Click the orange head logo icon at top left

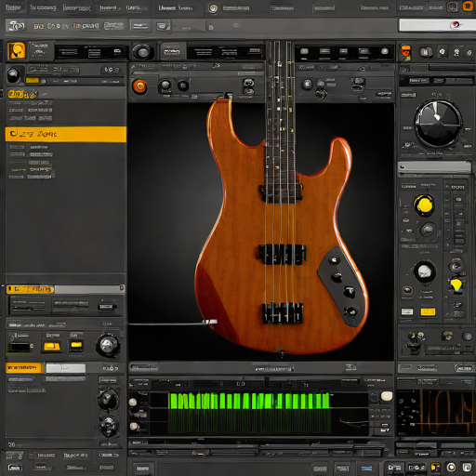pyautogui.click(x=16, y=51)
